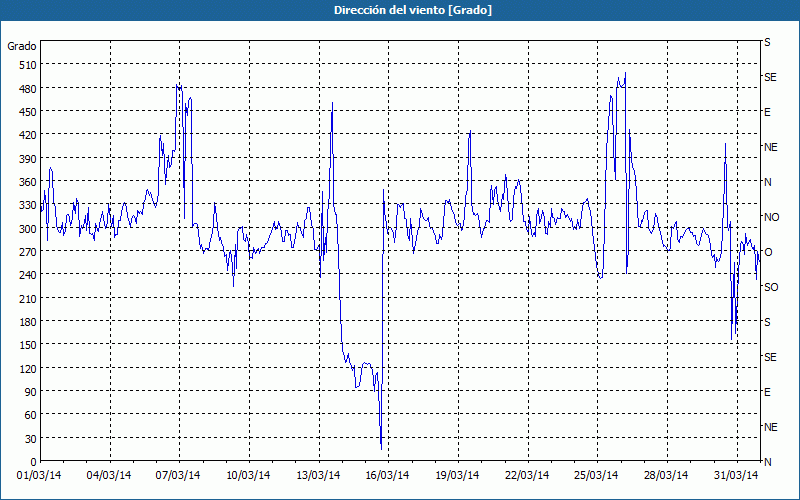Image resolution: width=800 pixels, height=500 pixels.
Task: Click the 420 degree axis label
Action: 28,135
